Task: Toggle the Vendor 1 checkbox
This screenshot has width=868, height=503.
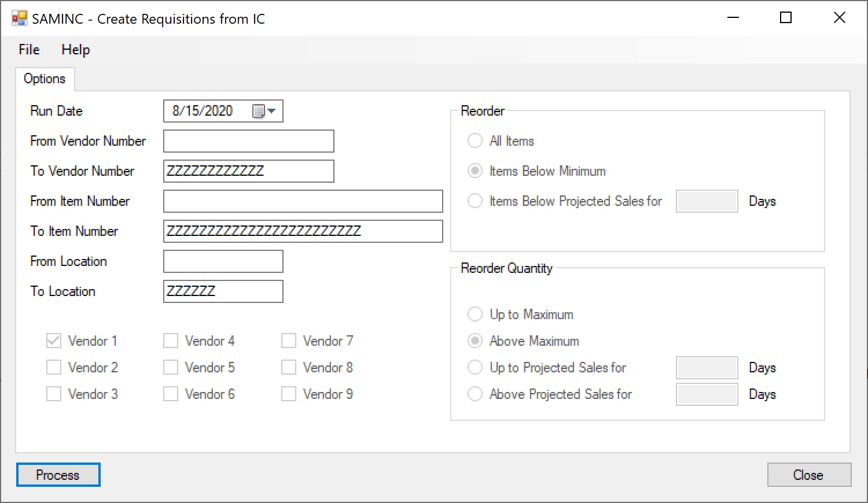Action: [x=54, y=341]
